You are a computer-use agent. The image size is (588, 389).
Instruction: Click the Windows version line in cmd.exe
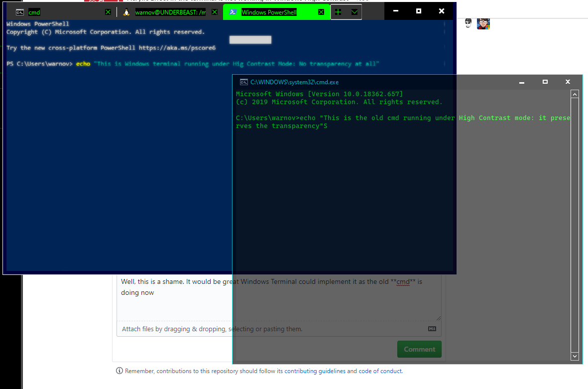tap(319, 94)
